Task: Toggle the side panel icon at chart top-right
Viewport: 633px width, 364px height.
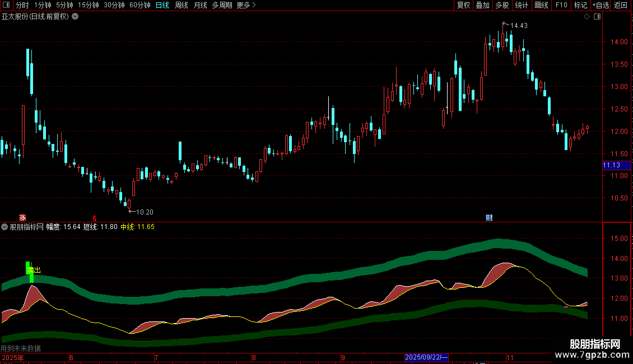Action: pos(597,17)
